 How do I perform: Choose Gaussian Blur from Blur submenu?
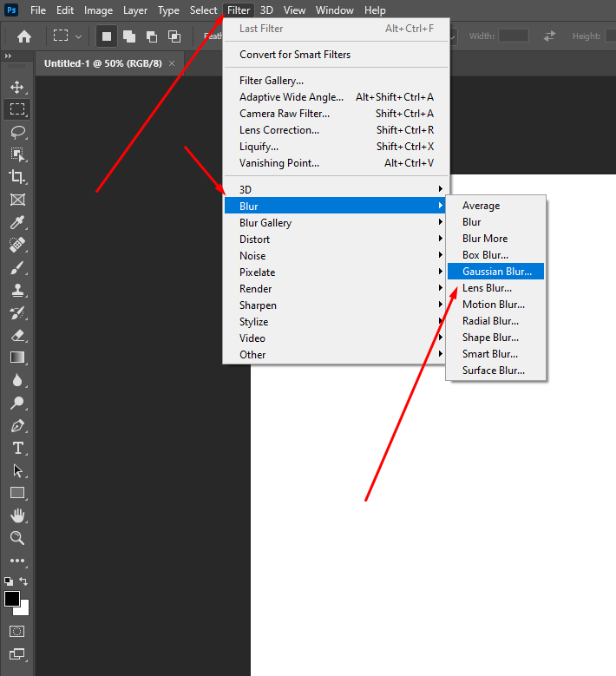click(496, 272)
